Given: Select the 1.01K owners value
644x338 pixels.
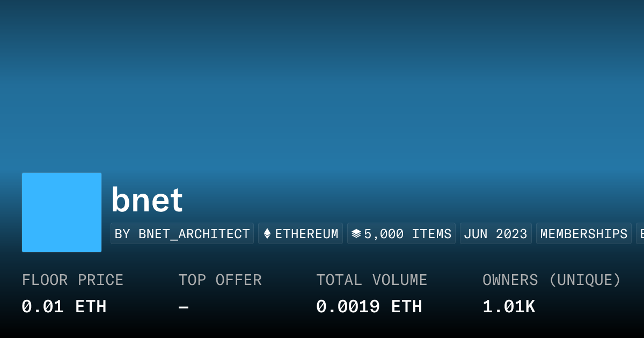Looking at the screenshot, I should pyautogui.click(x=508, y=307).
